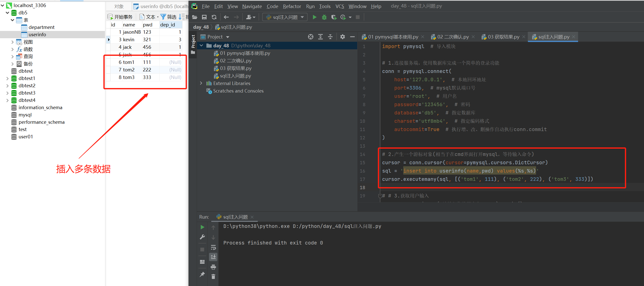
Task: Click 筛选 filter button
Action: [x=169, y=17]
